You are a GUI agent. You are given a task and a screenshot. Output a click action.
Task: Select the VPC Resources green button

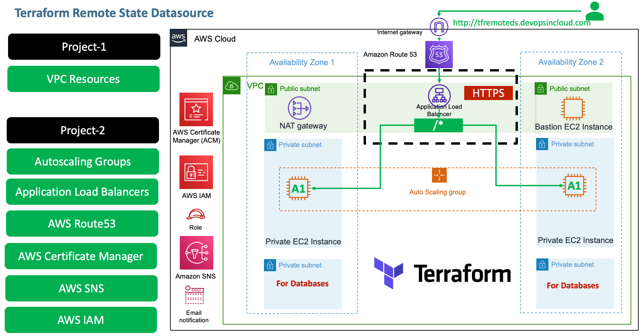pyautogui.click(x=84, y=79)
